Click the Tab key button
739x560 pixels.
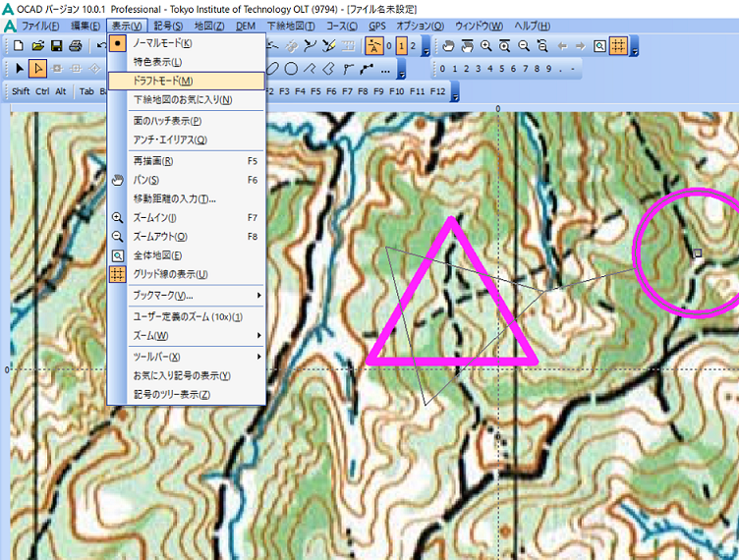click(x=86, y=91)
